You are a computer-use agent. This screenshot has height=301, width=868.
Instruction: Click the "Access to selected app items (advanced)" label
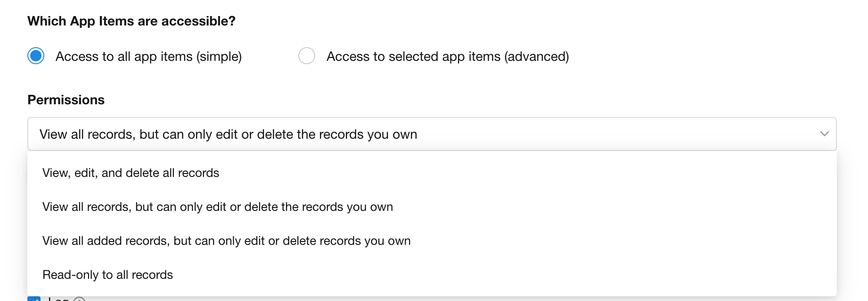click(447, 57)
